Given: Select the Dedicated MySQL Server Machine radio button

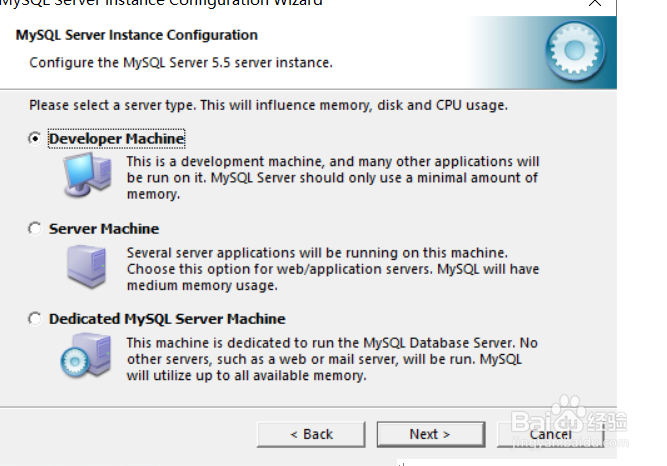Looking at the screenshot, I should [x=35, y=319].
